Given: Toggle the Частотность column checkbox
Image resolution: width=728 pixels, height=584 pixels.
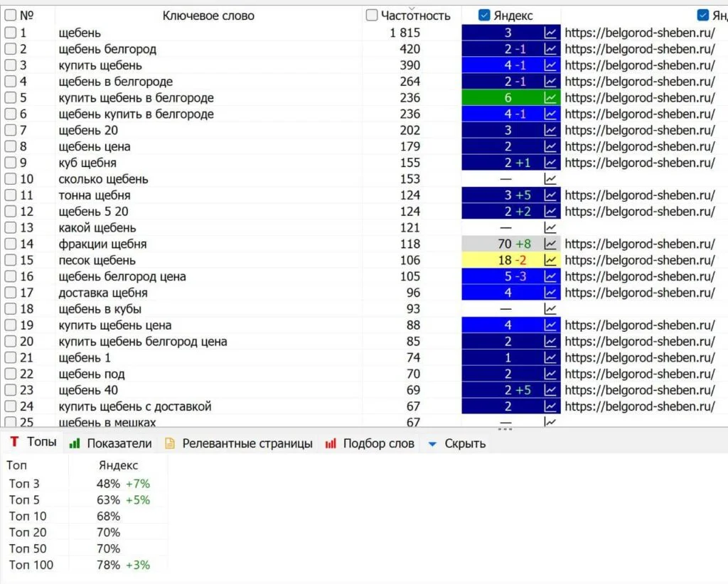Looking at the screenshot, I should [371, 16].
